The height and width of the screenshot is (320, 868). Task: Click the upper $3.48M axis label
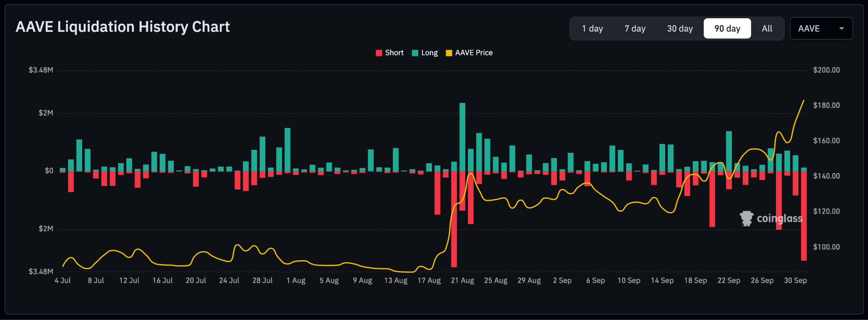[x=41, y=70]
